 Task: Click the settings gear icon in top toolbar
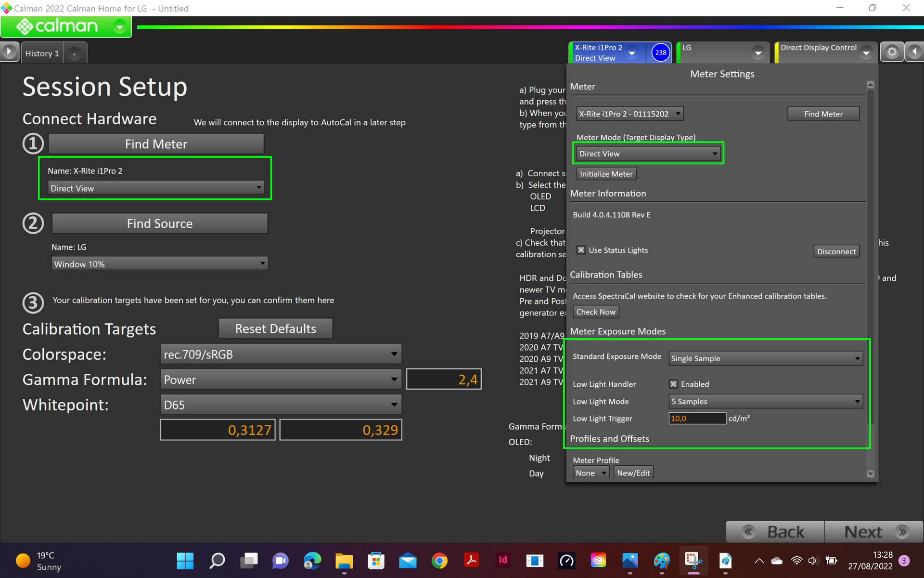(x=892, y=52)
